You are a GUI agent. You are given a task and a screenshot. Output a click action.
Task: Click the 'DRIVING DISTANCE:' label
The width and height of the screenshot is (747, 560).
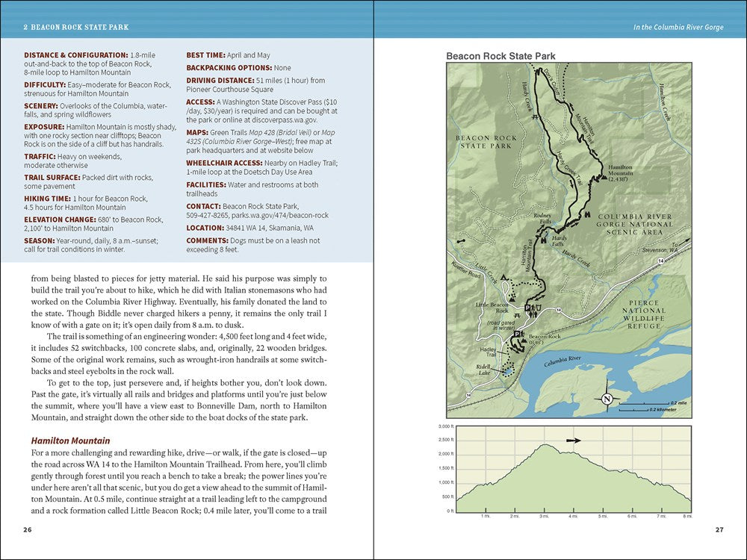pyautogui.click(x=220, y=81)
